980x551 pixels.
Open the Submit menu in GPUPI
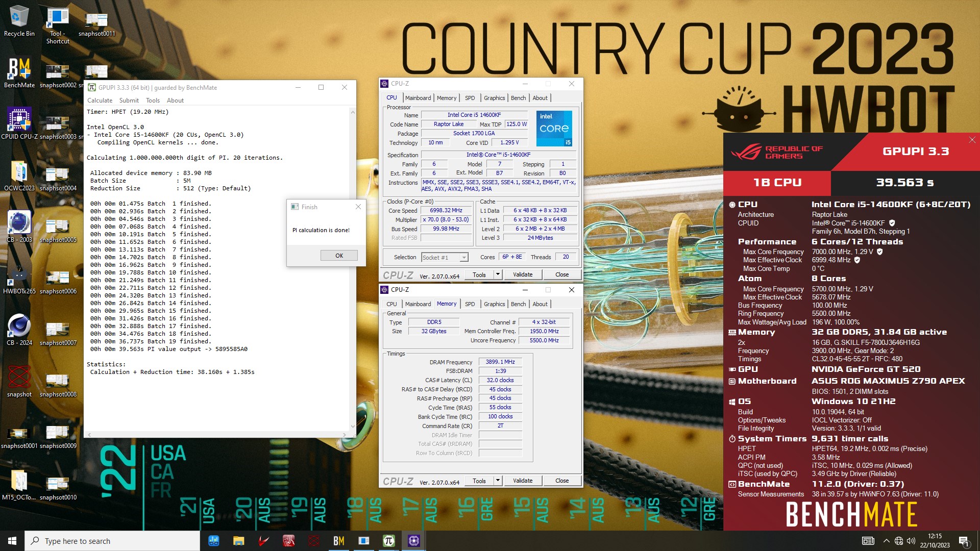129,101
